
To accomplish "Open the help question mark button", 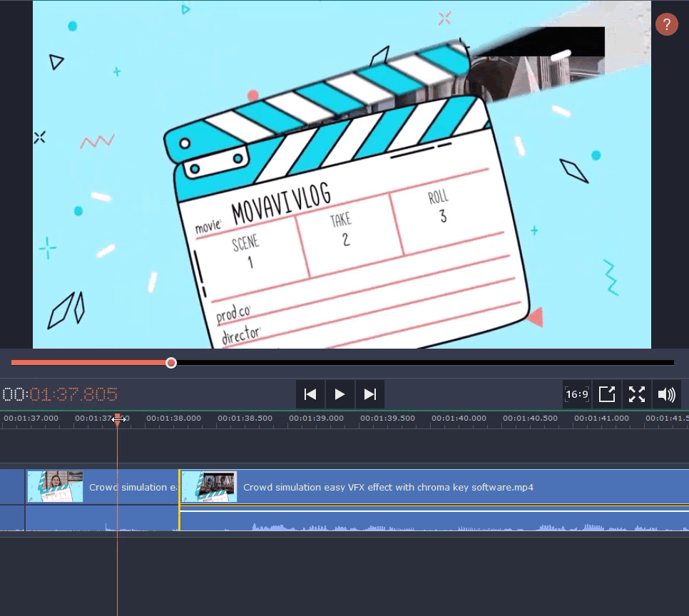I will click(666, 24).
